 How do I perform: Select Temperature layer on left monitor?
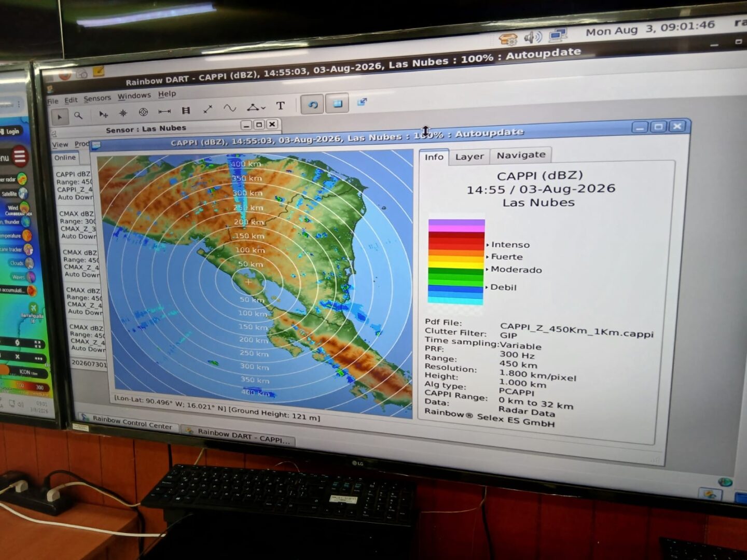pos(16,236)
